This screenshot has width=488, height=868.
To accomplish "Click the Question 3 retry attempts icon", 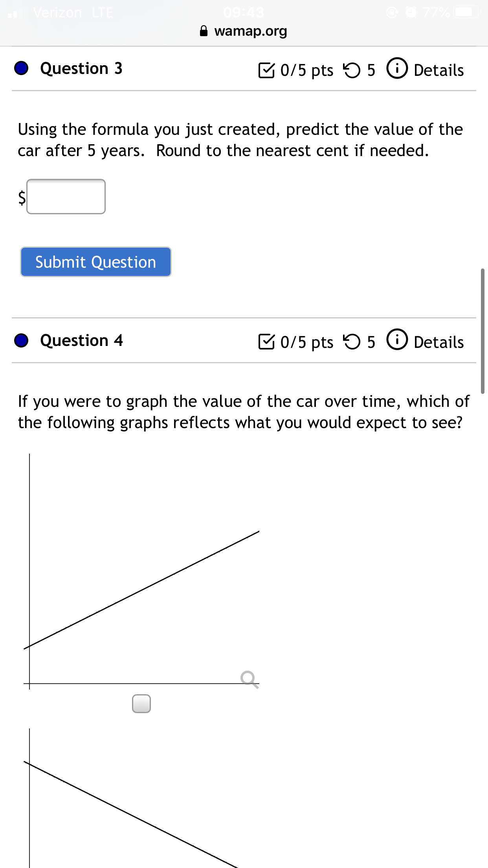I will (x=351, y=70).
